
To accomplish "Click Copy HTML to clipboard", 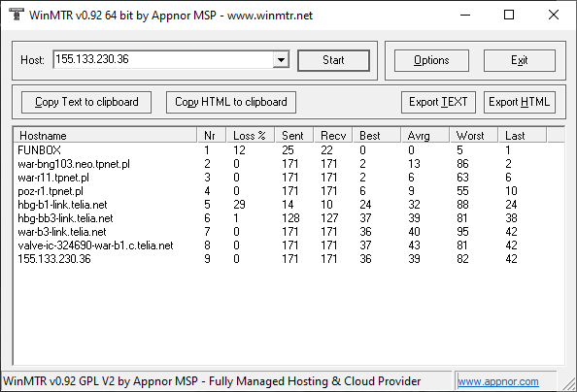I will pos(231,102).
